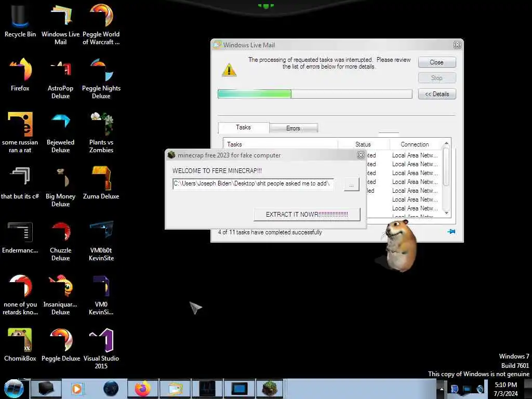Open the clock showing 5:10 PM
This screenshot has width=532, height=399.
pyautogui.click(x=506, y=389)
